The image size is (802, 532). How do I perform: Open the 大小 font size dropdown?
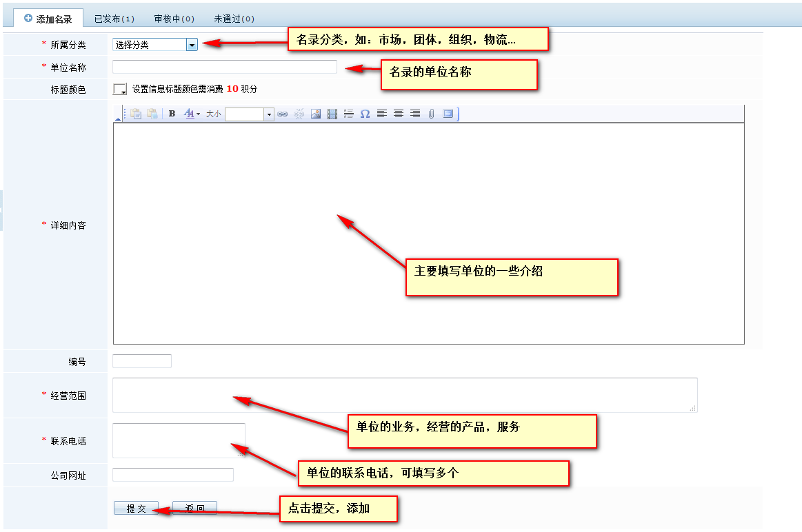[269, 114]
